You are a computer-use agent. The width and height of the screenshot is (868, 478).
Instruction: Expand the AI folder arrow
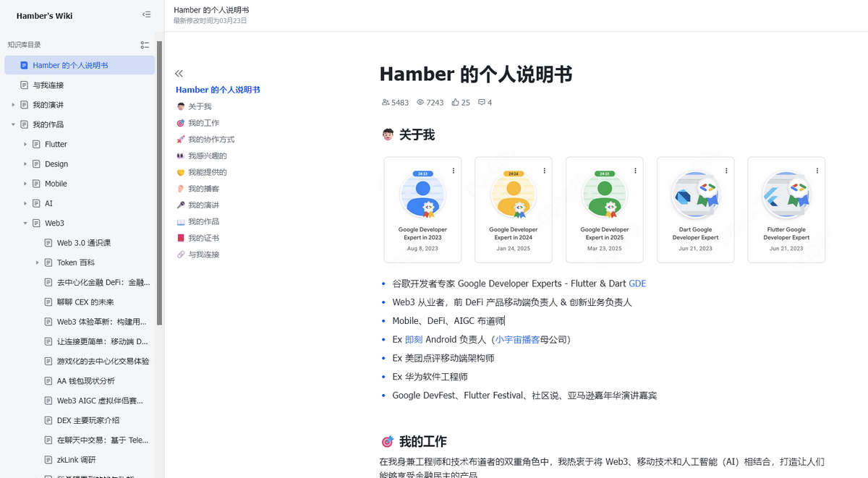[25, 204]
